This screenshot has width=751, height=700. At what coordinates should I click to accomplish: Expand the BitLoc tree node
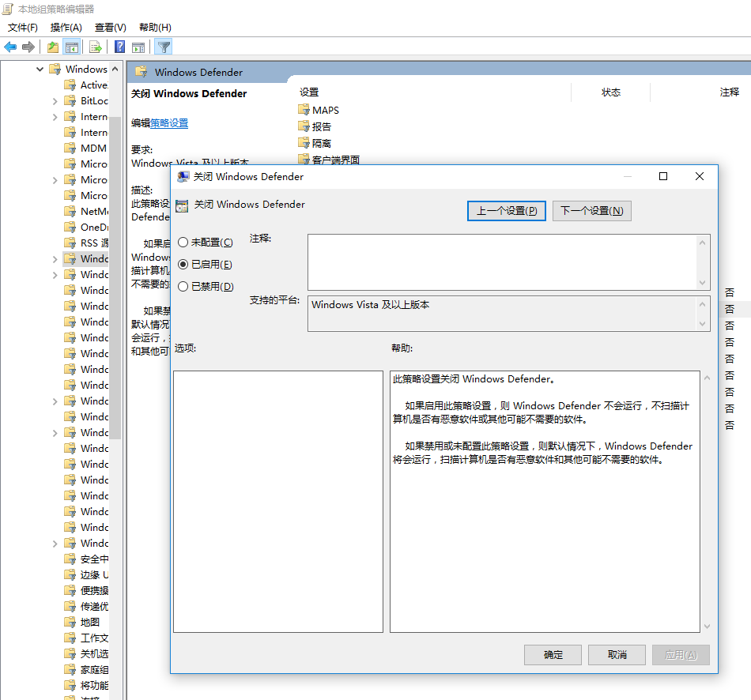click(55, 101)
